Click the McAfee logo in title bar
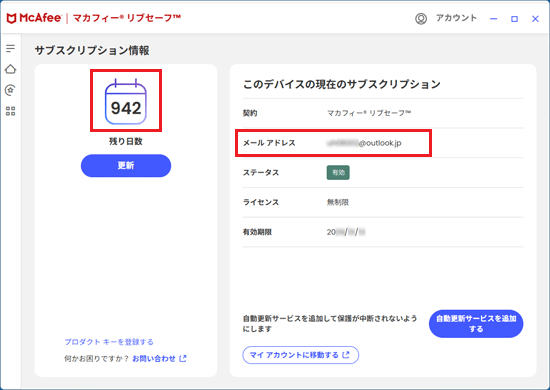The image size is (550, 390). [x=34, y=18]
